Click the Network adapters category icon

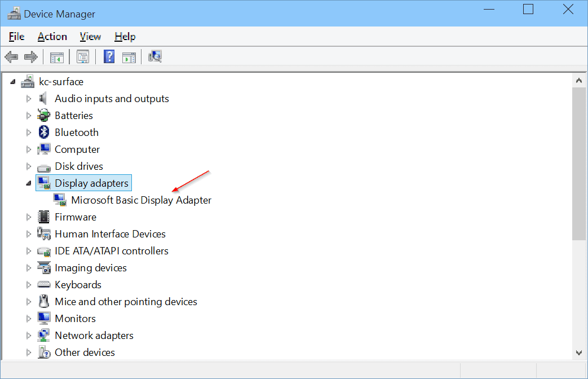(43, 335)
